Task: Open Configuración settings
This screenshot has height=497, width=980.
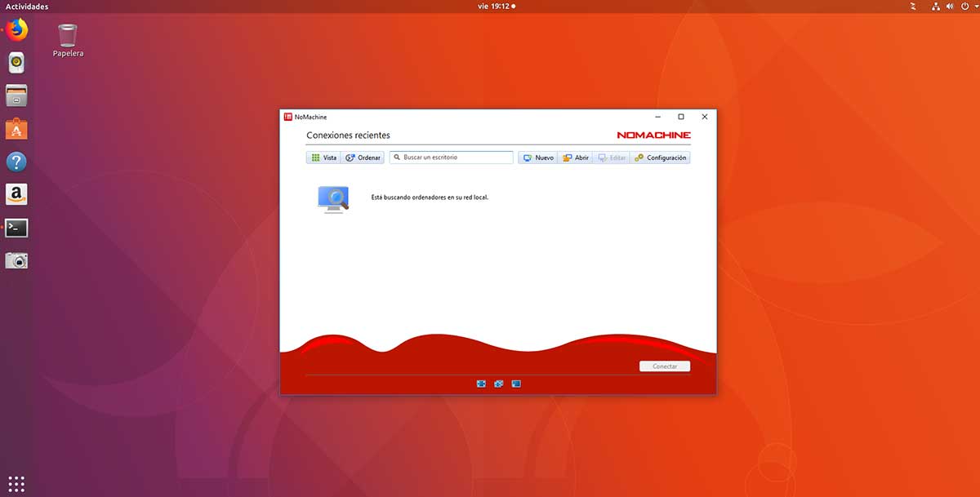Action: (x=660, y=158)
